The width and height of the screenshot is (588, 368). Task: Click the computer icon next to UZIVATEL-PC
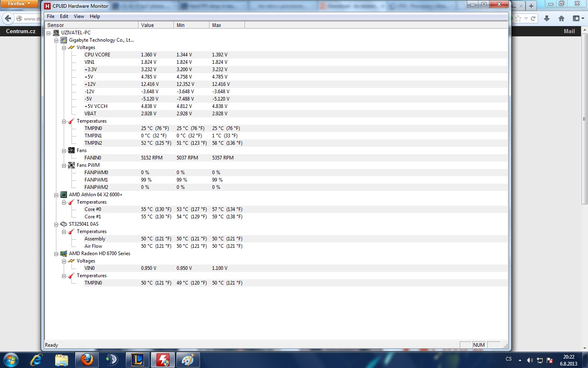click(x=56, y=33)
